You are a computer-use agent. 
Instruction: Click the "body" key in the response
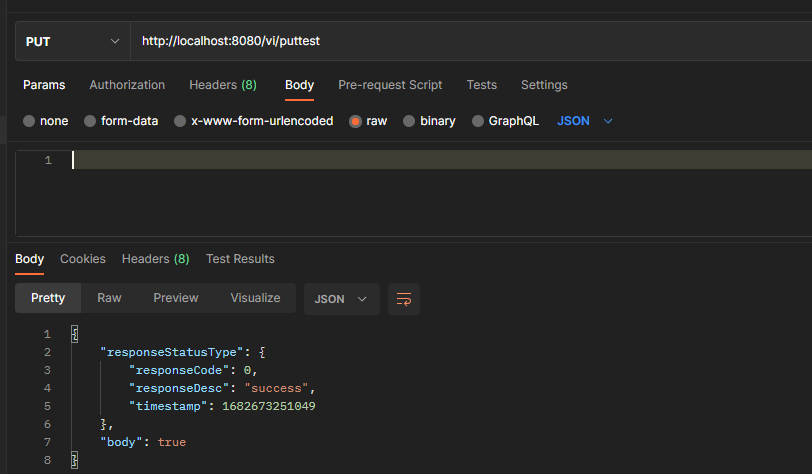click(121, 442)
